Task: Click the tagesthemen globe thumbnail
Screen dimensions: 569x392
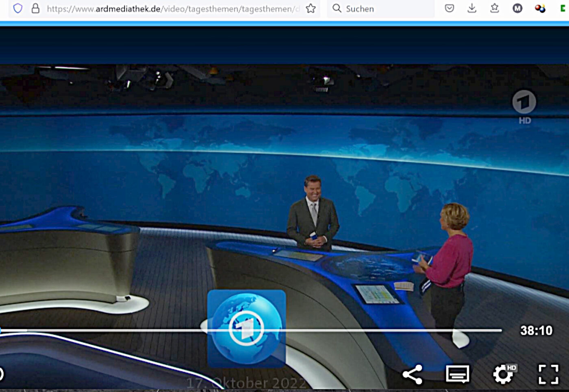Action: click(x=247, y=329)
